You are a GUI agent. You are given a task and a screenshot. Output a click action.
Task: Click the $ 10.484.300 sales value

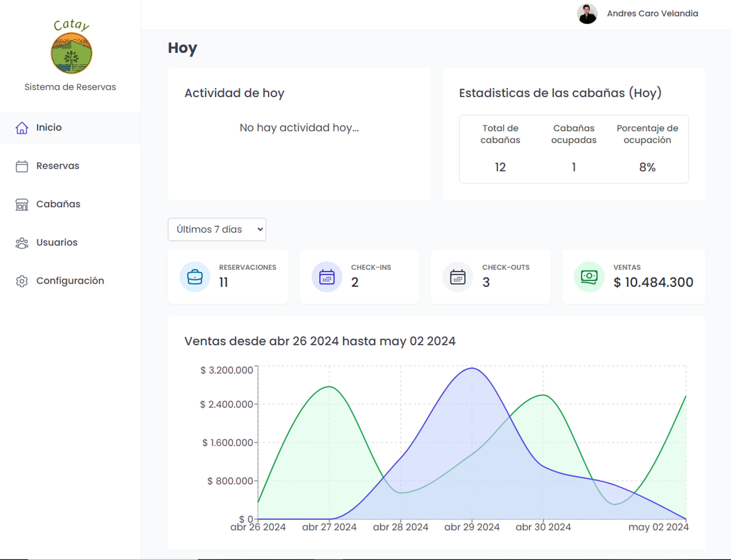pos(653,283)
